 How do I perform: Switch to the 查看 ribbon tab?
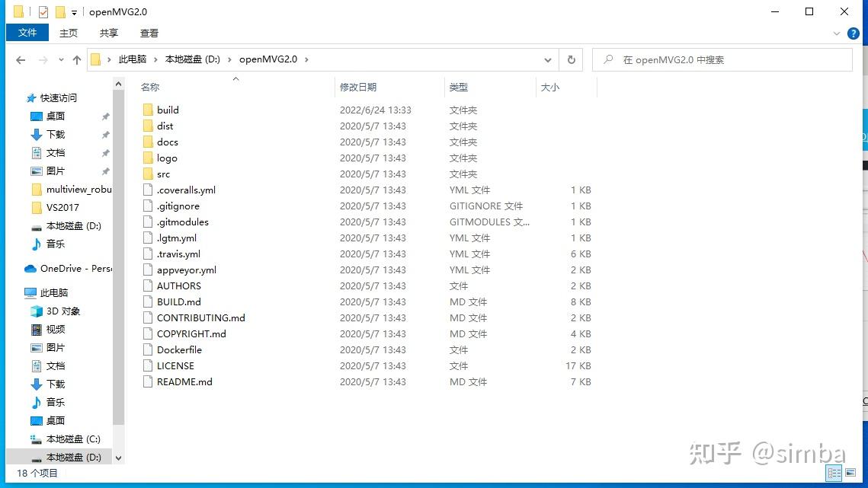[149, 33]
